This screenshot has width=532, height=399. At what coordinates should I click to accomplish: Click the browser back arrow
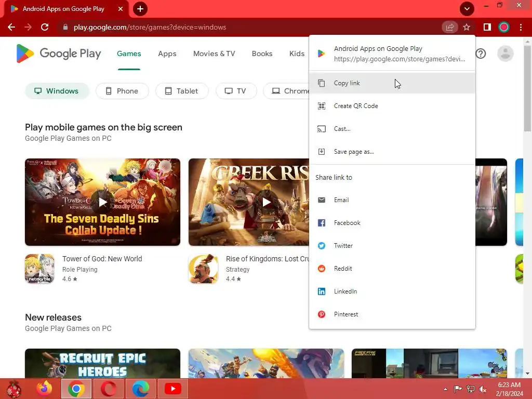click(11, 27)
